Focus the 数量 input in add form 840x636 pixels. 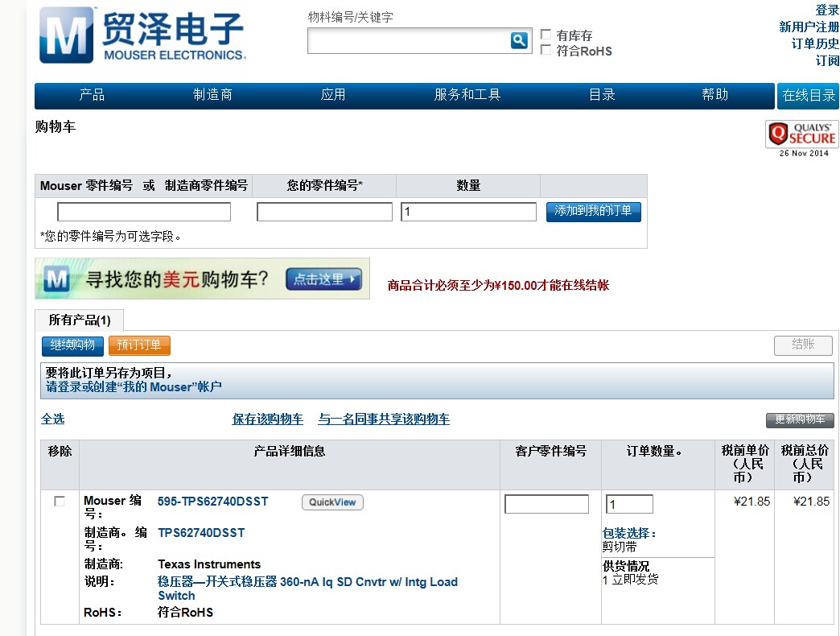tap(469, 212)
